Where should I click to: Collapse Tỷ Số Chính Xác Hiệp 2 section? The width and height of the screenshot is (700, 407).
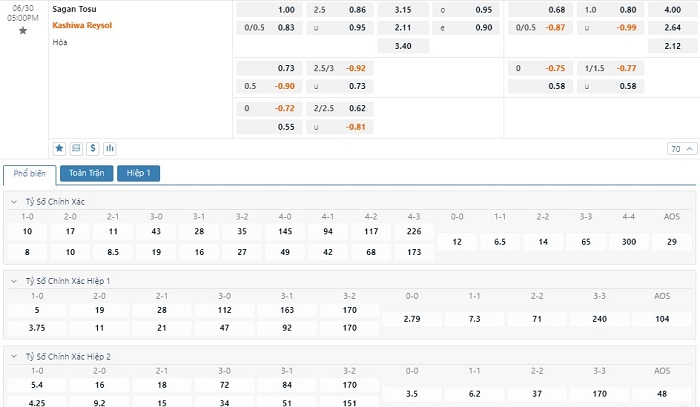pyautogui.click(x=14, y=356)
